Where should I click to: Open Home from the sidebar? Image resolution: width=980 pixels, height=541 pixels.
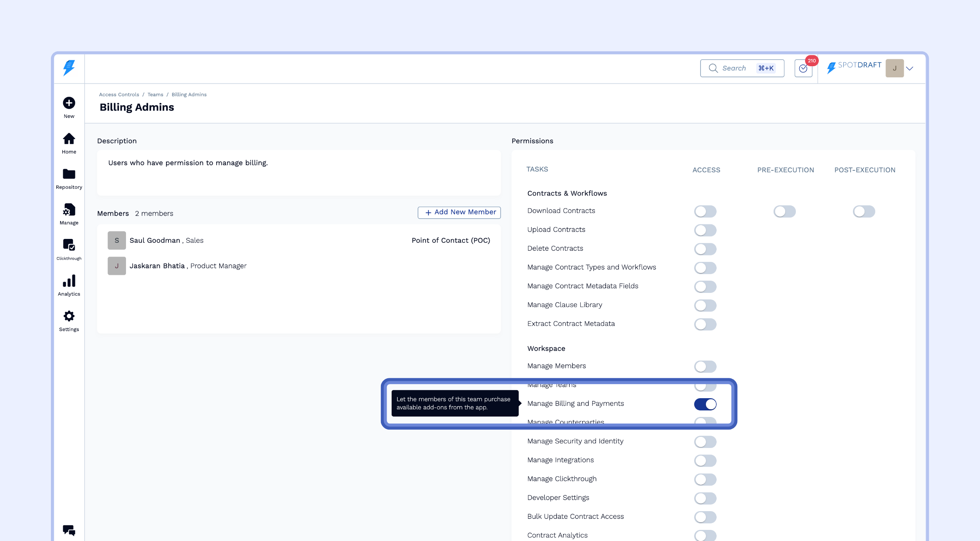click(69, 139)
